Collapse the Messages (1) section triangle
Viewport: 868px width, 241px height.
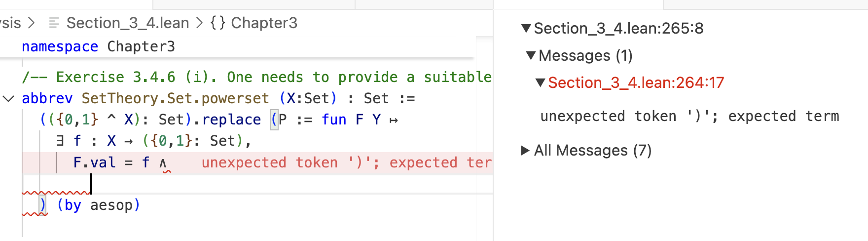pyautogui.click(x=531, y=55)
